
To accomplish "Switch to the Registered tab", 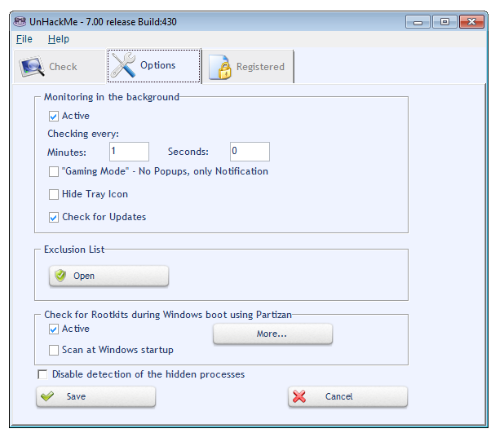I will [x=247, y=67].
